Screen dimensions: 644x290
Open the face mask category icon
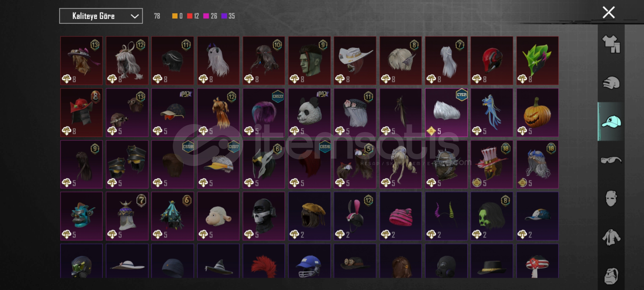point(611,198)
